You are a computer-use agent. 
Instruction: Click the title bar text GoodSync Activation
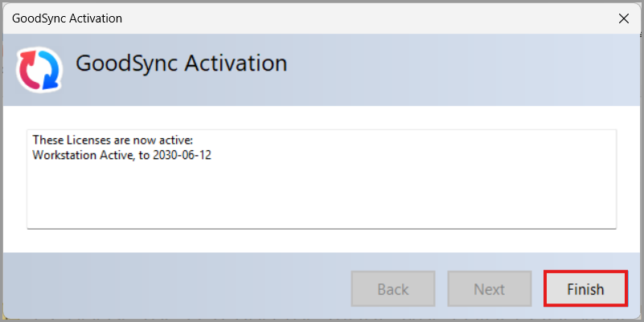(x=67, y=18)
